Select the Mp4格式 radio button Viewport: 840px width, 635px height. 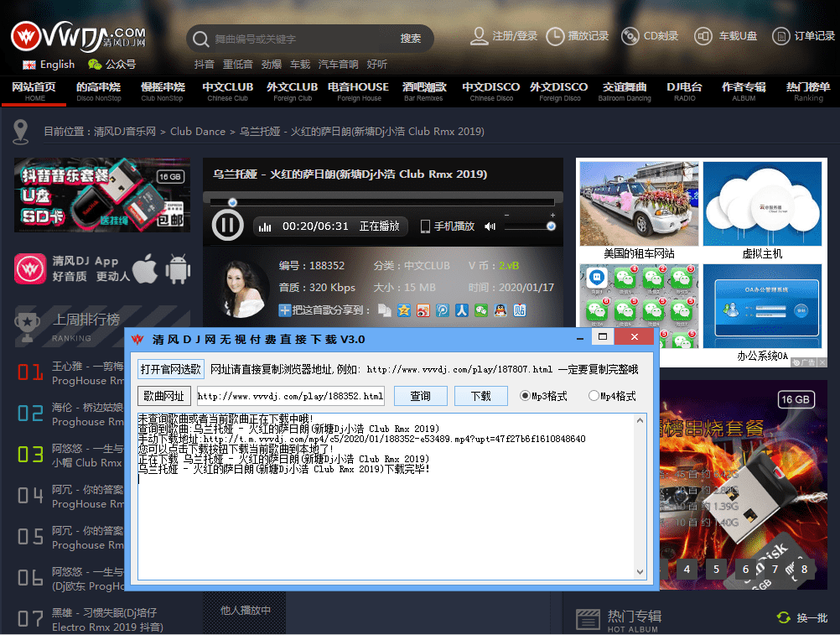point(594,396)
